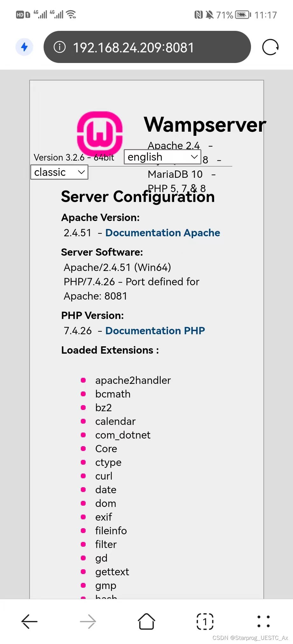Tap the 2.4.51 Apache version number
Viewport: 293px width, 644px height.
77,233
